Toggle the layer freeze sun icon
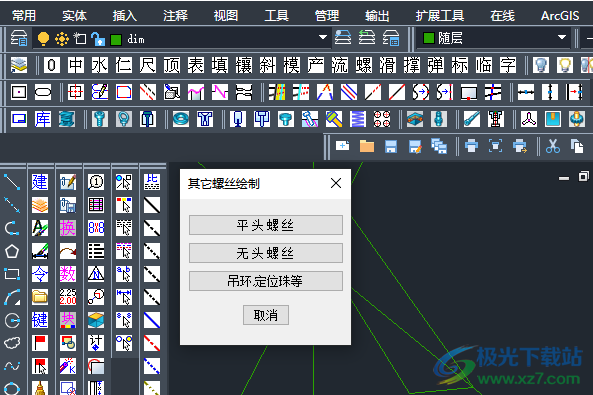The image size is (593, 395). [62, 39]
